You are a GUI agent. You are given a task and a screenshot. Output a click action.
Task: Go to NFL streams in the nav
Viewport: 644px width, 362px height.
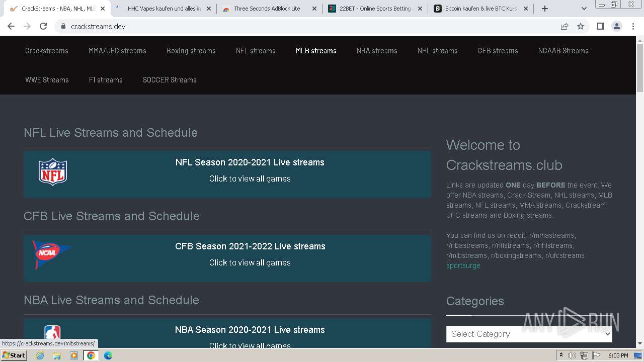tap(256, 51)
